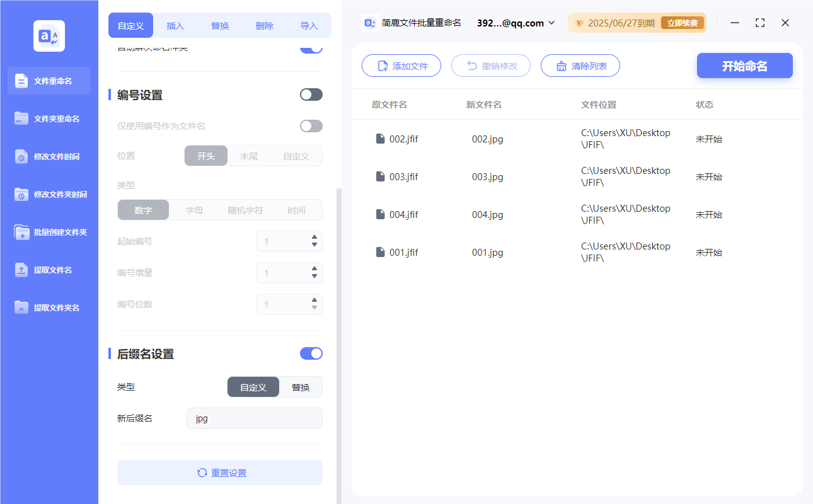Enable the 编号设置 toggle
813x504 pixels.
point(311,94)
